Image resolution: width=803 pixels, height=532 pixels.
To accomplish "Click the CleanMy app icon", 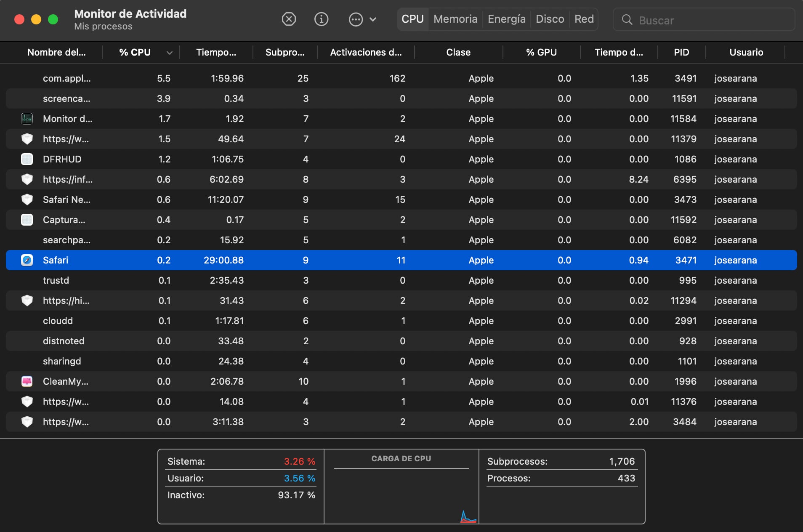I will coord(27,381).
